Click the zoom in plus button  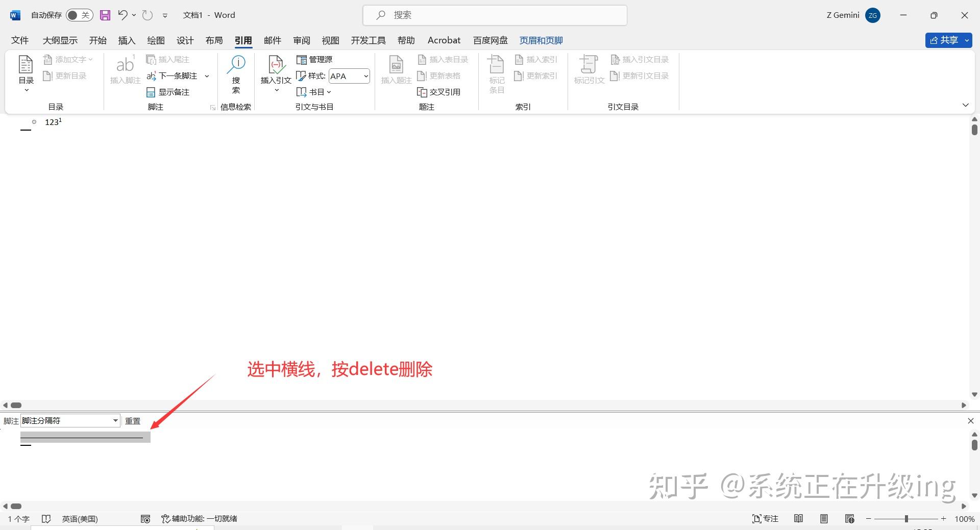tap(943, 518)
